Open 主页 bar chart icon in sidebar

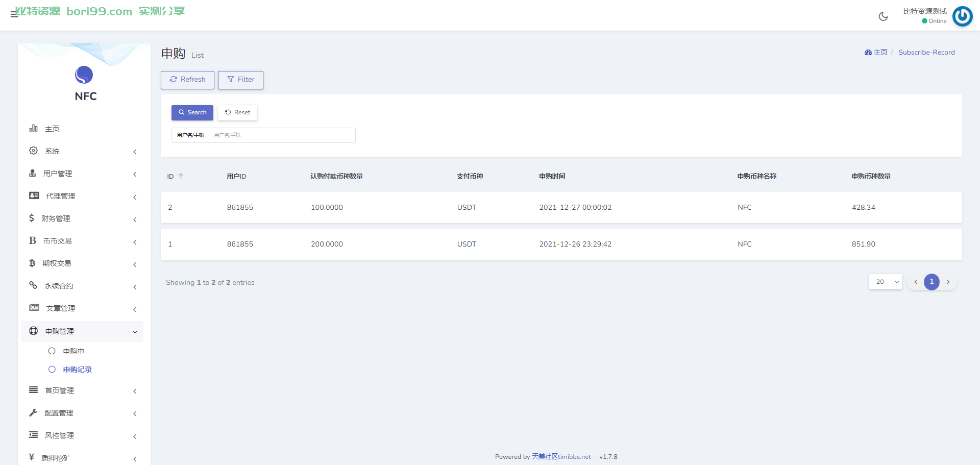34,128
